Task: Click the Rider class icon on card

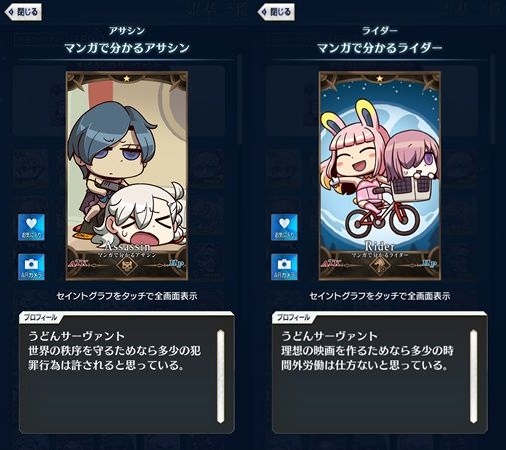Action: tap(380, 266)
